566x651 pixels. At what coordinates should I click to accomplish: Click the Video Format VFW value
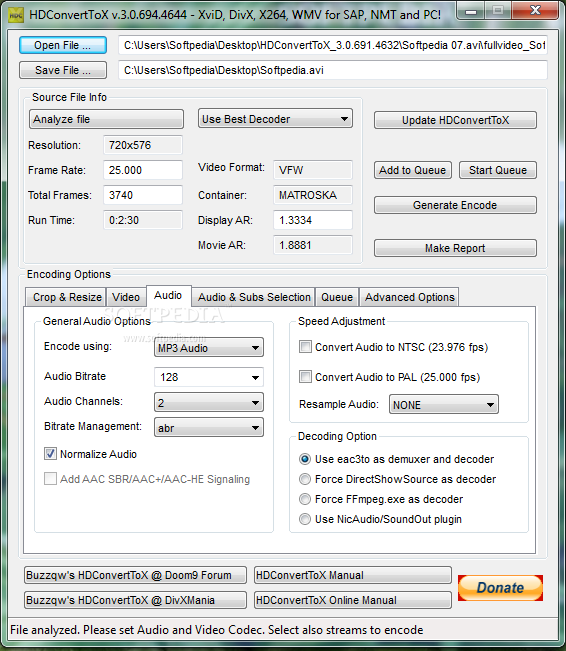click(x=313, y=170)
